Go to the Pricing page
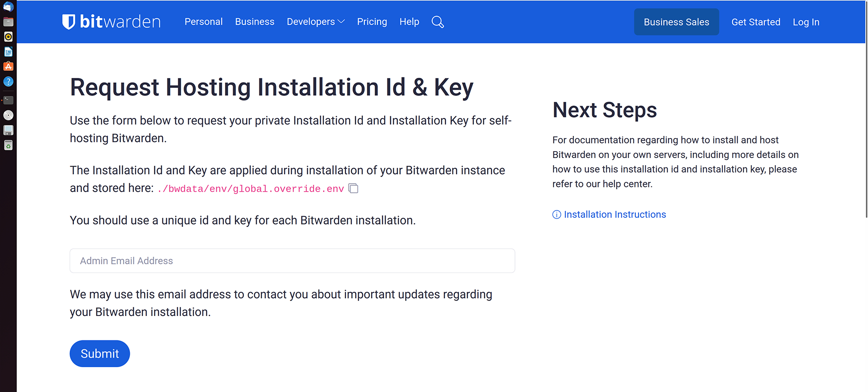Viewport: 868px width, 392px height. [x=372, y=22]
